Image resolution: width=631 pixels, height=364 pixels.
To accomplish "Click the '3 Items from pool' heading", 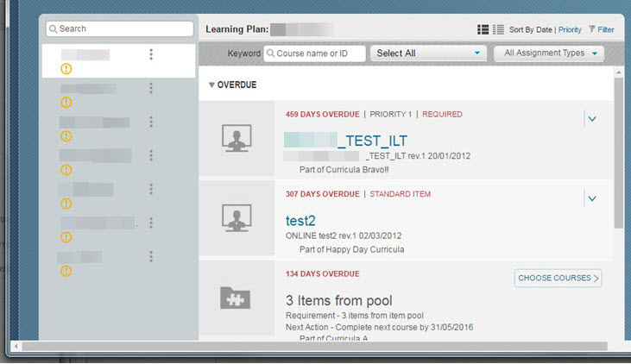I will 339,300.
